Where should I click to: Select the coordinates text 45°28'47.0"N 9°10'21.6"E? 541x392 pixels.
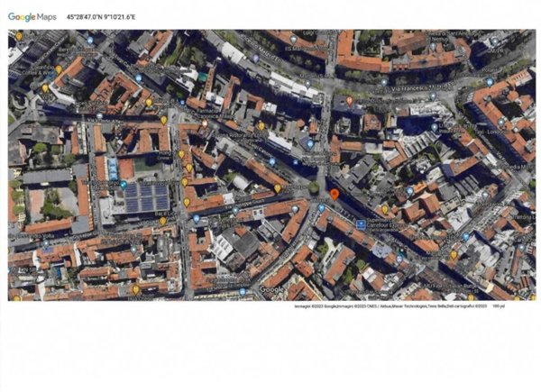(101, 17)
